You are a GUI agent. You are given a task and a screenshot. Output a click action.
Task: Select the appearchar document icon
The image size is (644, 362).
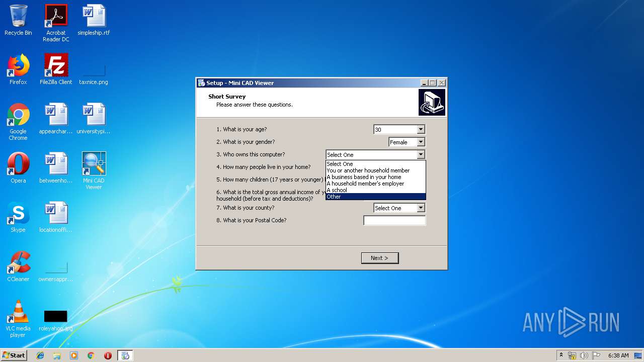(x=56, y=119)
